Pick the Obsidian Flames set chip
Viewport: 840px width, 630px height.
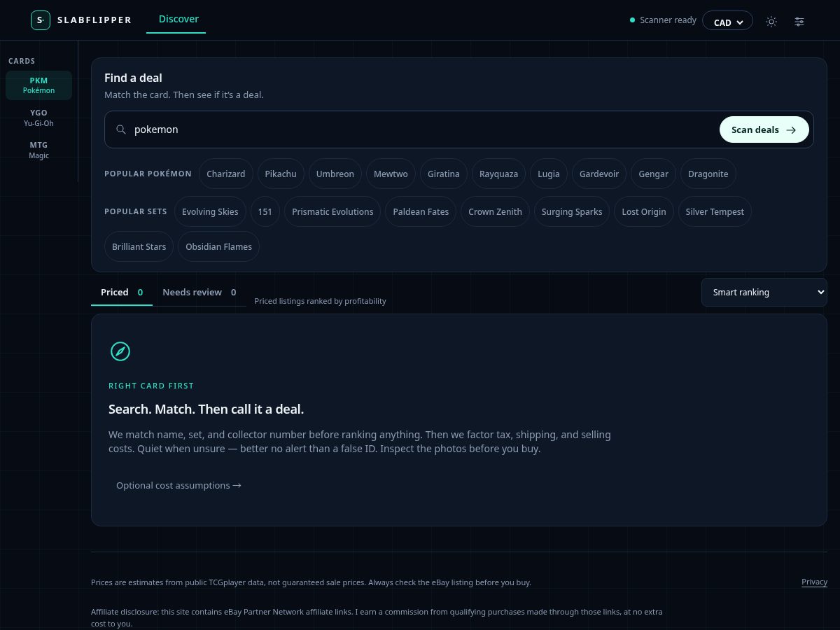(x=218, y=246)
